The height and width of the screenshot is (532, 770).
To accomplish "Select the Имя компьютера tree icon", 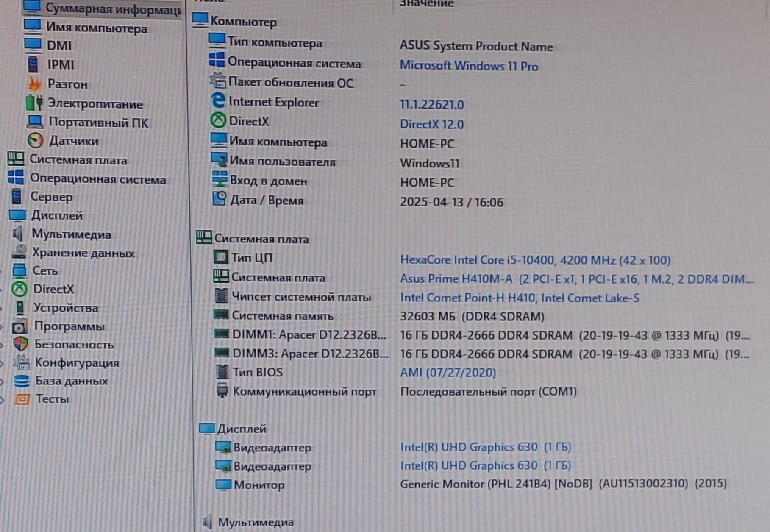I will coord(33,27).
